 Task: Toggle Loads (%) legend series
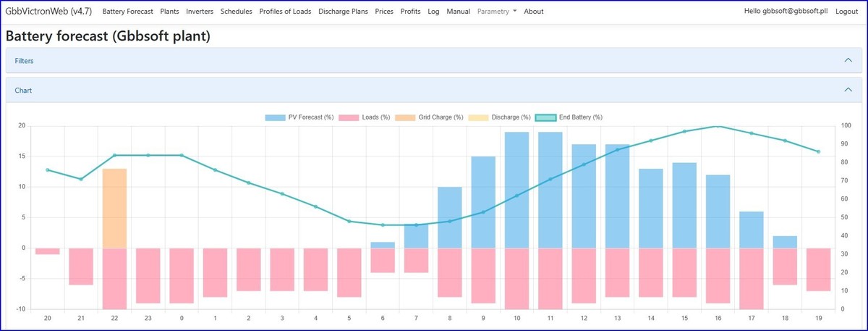pyautogui.click(x=365, y=117)
